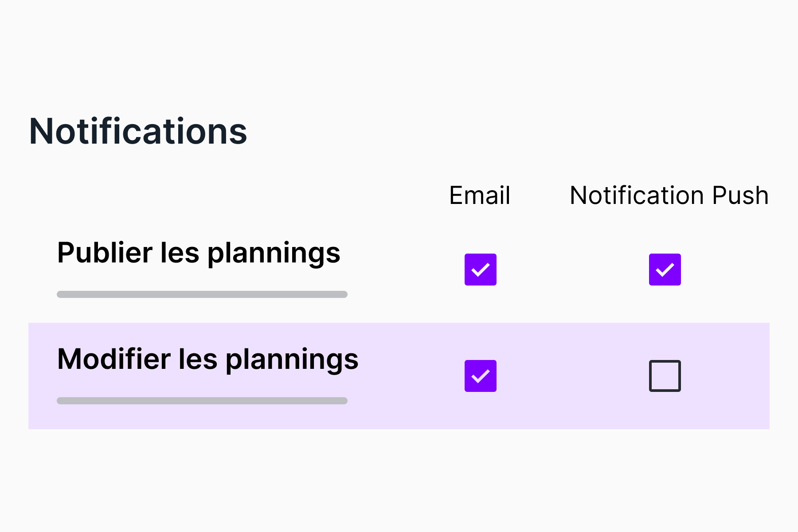Turn off push alerts when plannings are published
The height and width of the screenshot is (532, 798).
(x=665, y=270)
